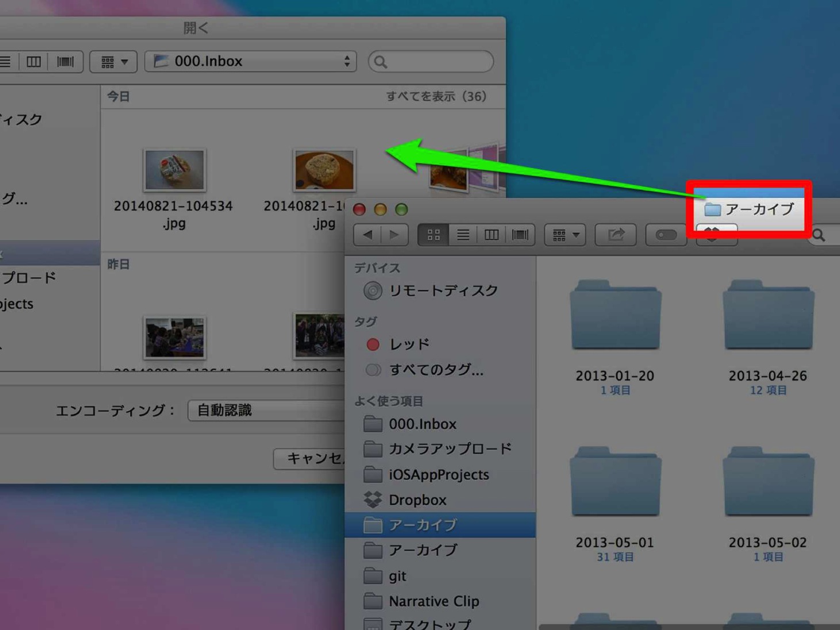Open すべてのタグ… in sidebar
Viewport: 840px width, 630px height.
coord(440,369)
